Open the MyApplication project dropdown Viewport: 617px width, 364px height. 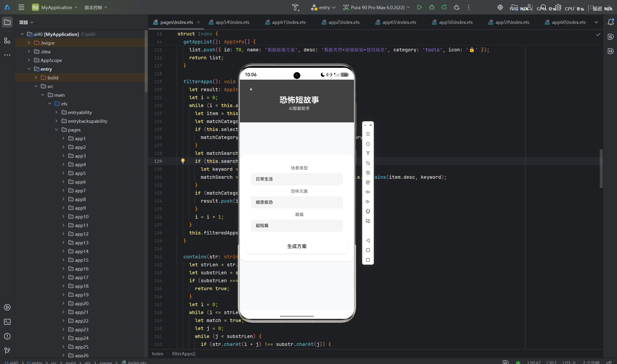[x=55, y=7]
